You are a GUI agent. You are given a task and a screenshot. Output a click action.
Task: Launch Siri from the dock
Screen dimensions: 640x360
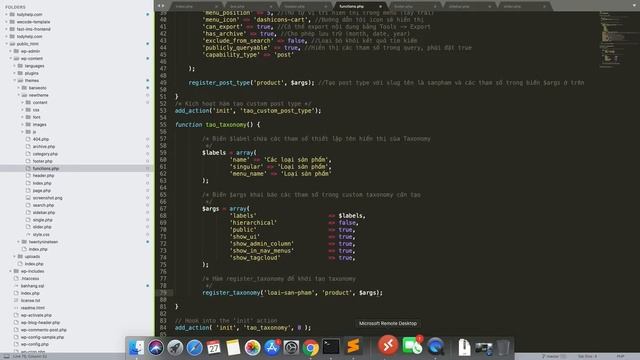pos(156,347)
